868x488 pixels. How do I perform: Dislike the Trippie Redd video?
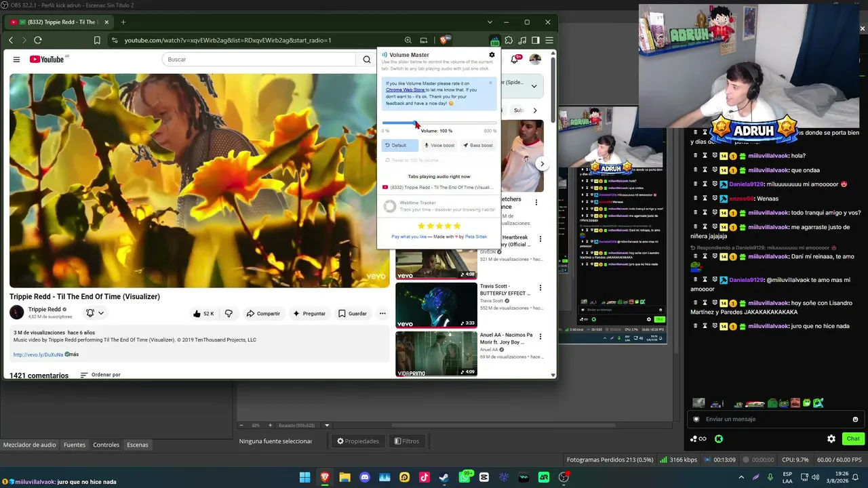click(229, 314)
